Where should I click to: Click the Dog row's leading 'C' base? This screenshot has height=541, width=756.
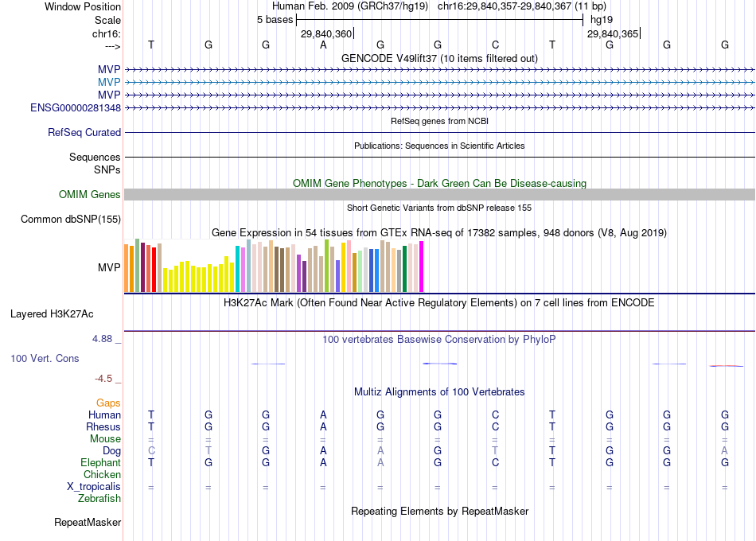click(x=151, y=451)
